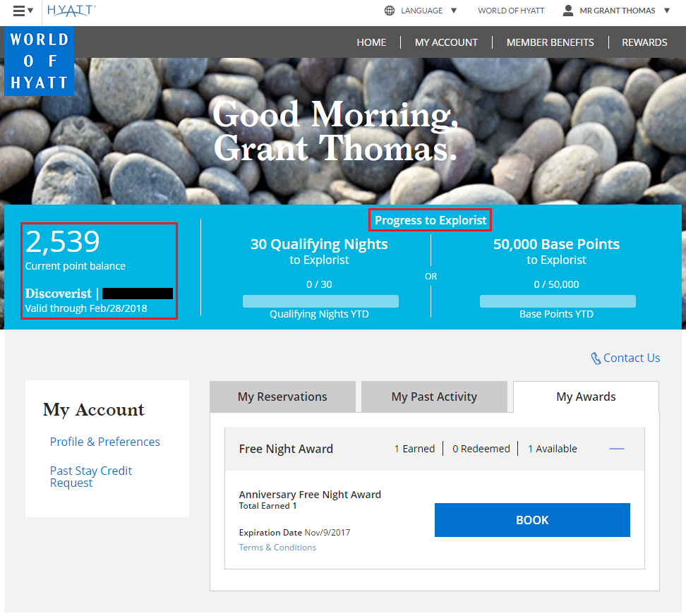
Task: Open the Profile & Preferences link
Action: coord(104,442)
